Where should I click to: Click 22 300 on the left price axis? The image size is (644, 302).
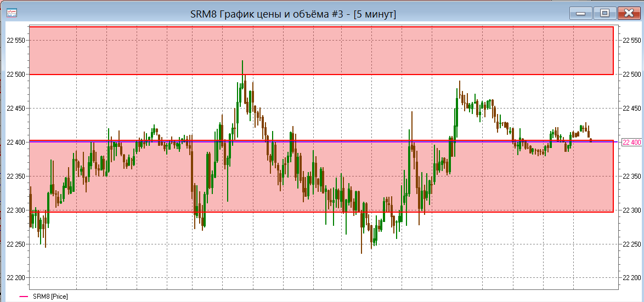pyautogui.click(x=16, y=210)
